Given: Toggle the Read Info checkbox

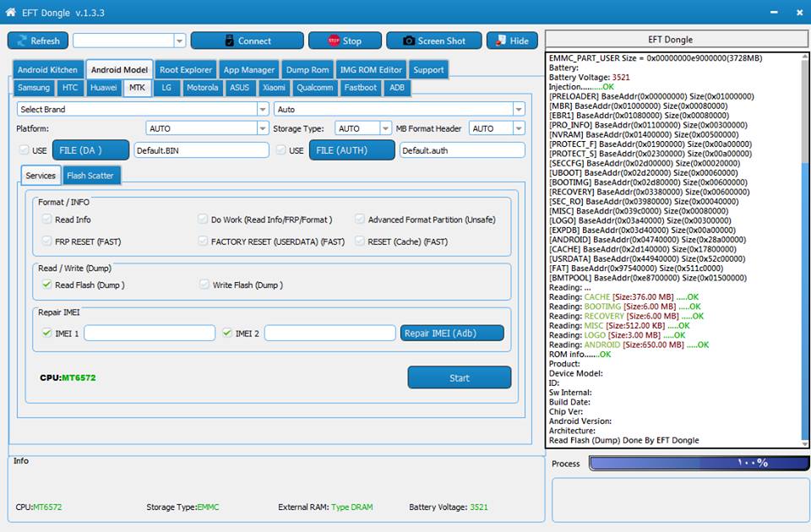Looking at the screenshot, I should [x=47, y=219].
